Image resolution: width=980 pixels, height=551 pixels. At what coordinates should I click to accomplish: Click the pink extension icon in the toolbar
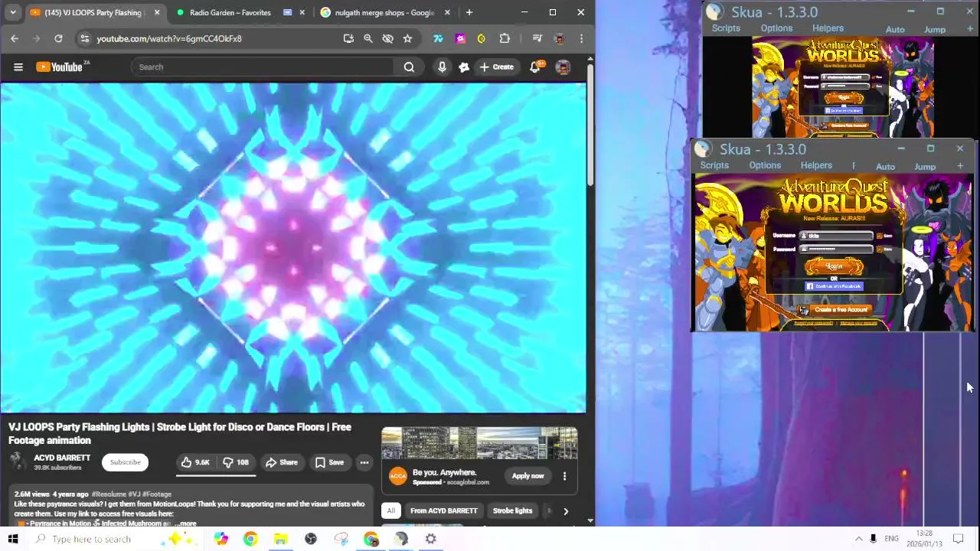pyautogui.click(x=460, y=38)
